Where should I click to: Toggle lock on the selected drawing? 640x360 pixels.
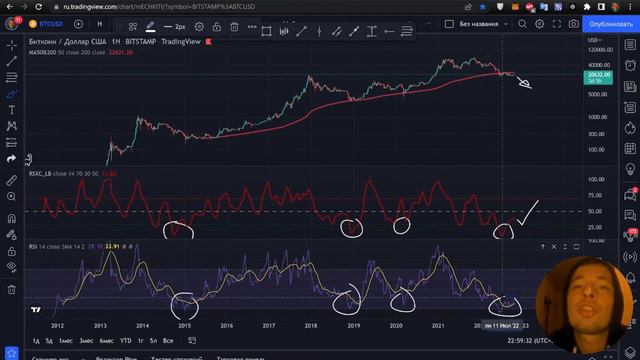217,27
